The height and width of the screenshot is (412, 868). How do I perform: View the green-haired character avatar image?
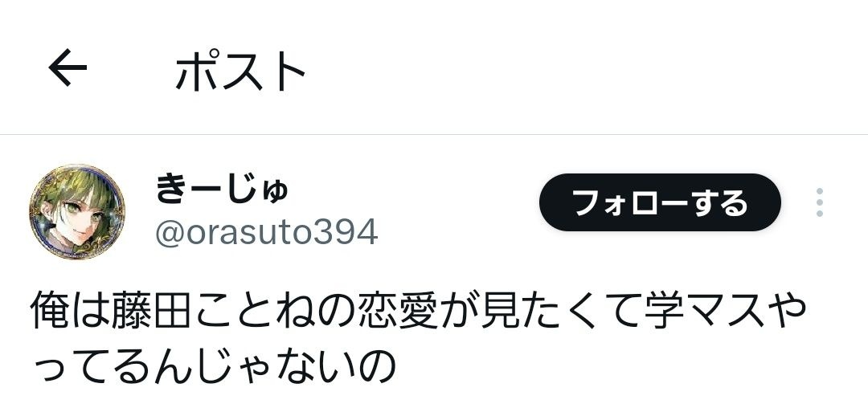[77, 212]
